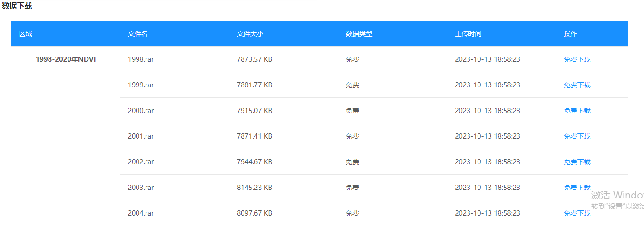The height and width of the screenshot is (226, 644).
Task: Download the 2002.rar file
Action: click(x=577, y=162)
